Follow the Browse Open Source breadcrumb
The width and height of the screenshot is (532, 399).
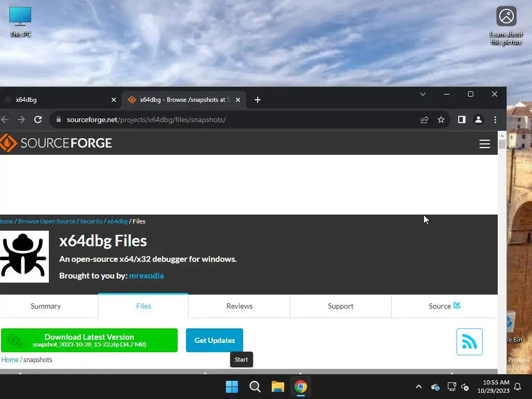[47, 221]
